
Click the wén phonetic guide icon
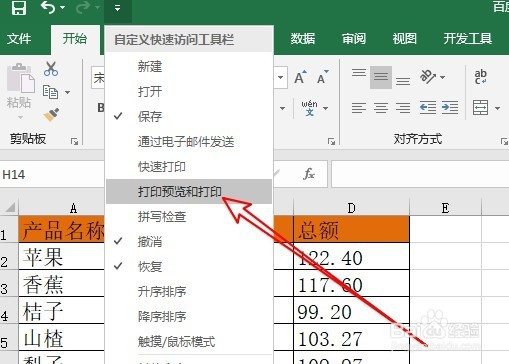click(309, 108)
